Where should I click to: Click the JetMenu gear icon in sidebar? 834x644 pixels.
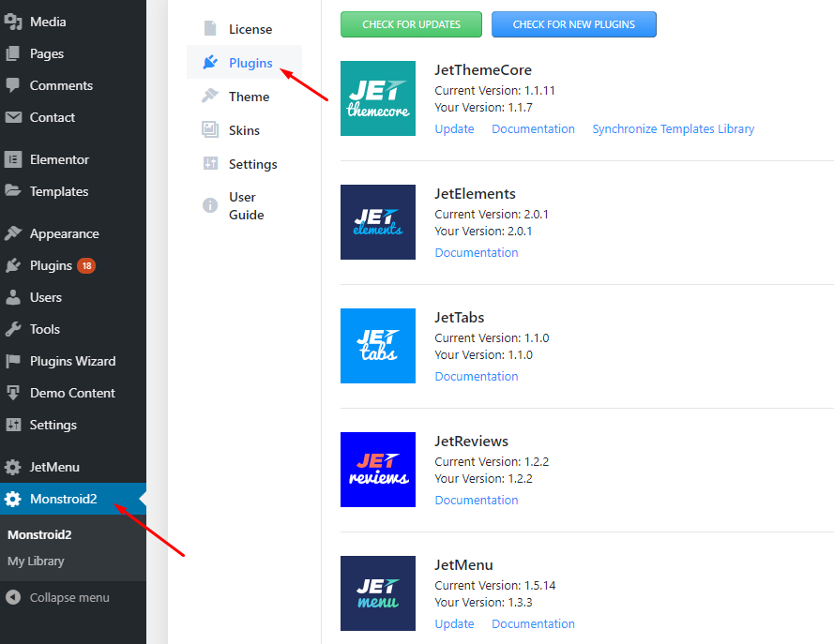coord(13,467)
